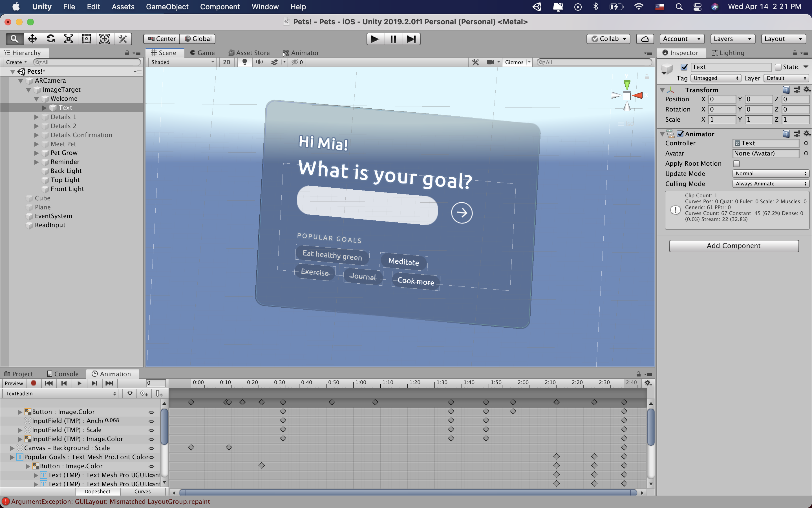
Task: Click the Collab button
Action: coord(608,39)
